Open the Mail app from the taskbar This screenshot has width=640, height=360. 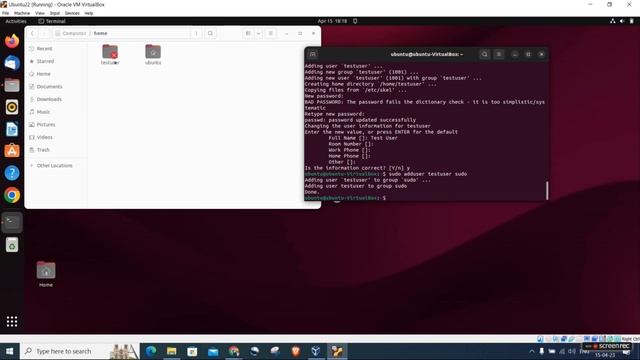tap(213, 351)
